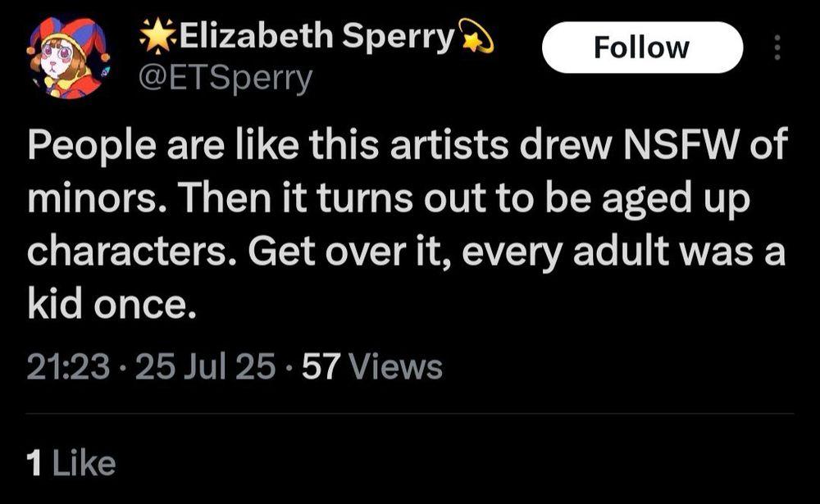This screenshot has height=504, width=820.
Task: Click the tweet line starting with characters
Action: (x=407, y=252)
